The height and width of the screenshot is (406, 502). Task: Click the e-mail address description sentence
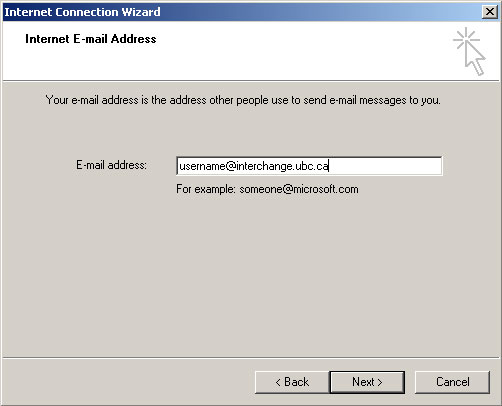pos(243,100)
